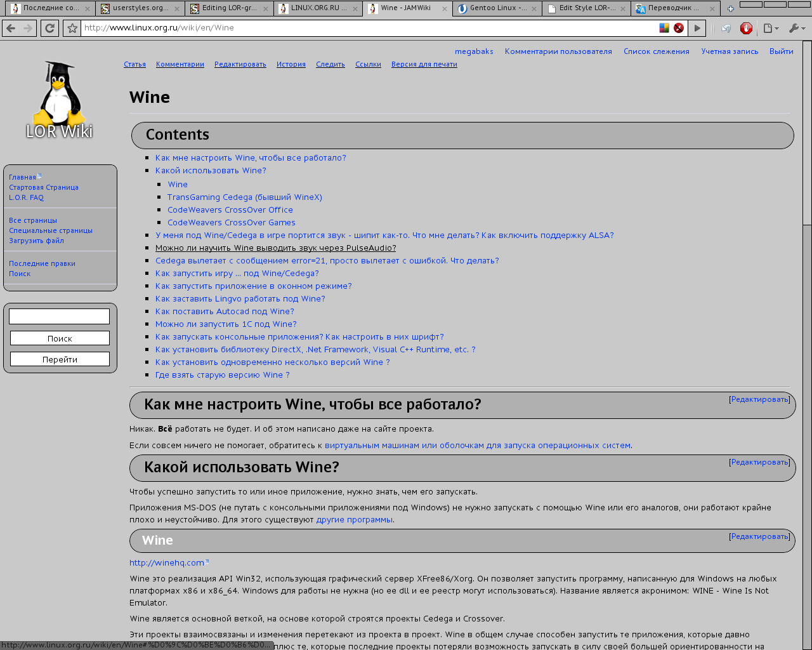Open the wrench settings menu
Screen dimensions: 812x650
tap(797, 28)
